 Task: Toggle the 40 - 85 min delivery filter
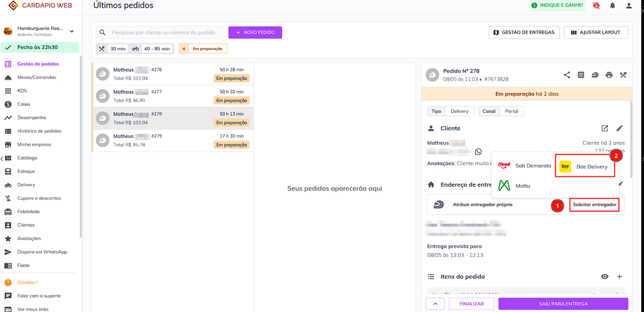(x=151, y=49)
